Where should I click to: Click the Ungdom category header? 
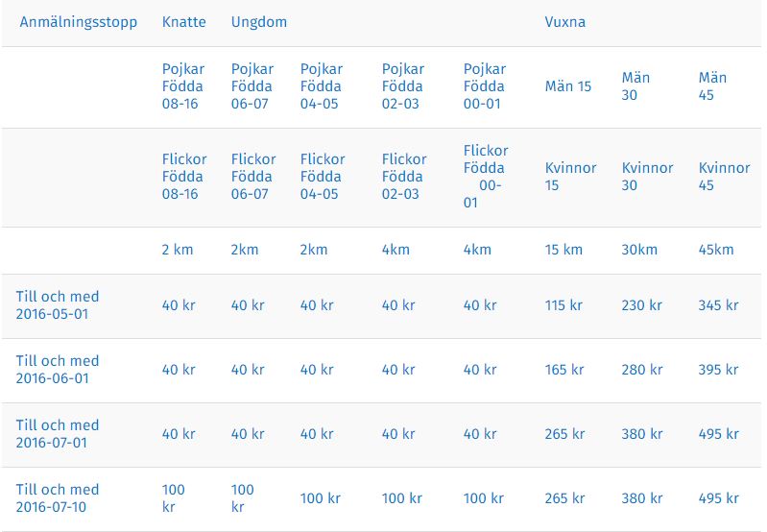[x=258, y=22]
